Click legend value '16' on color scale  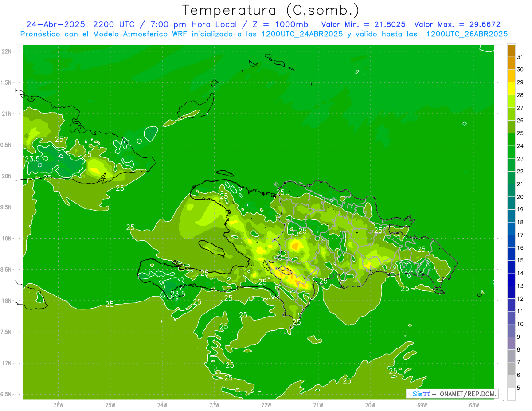pos(520,247)
